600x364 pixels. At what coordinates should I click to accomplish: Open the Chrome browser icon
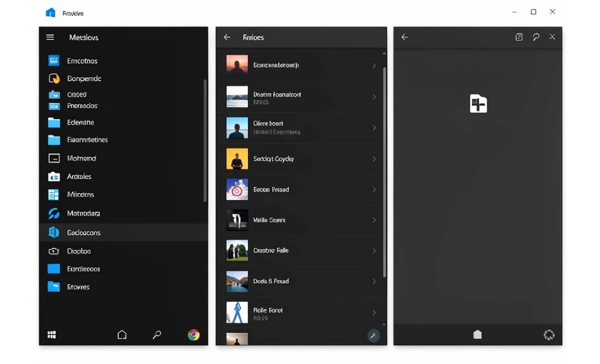(193, 335)
